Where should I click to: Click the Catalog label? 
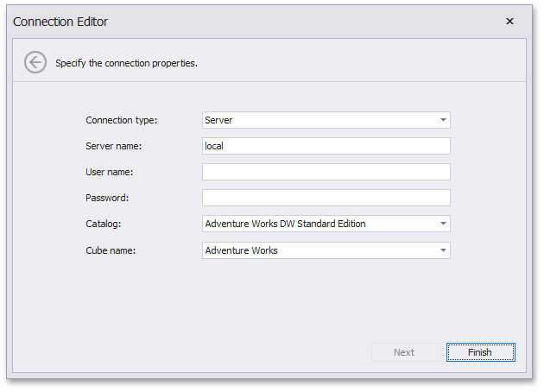coord(104,224)
